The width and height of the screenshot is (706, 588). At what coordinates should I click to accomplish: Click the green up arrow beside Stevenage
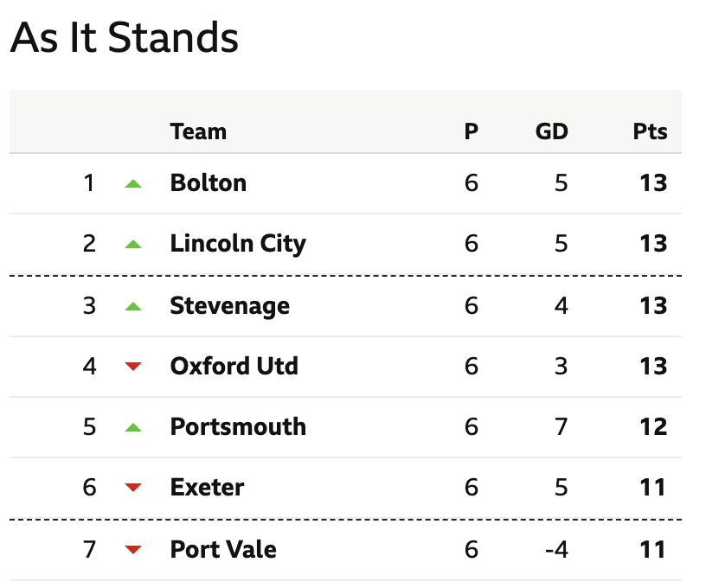(133, 306)
